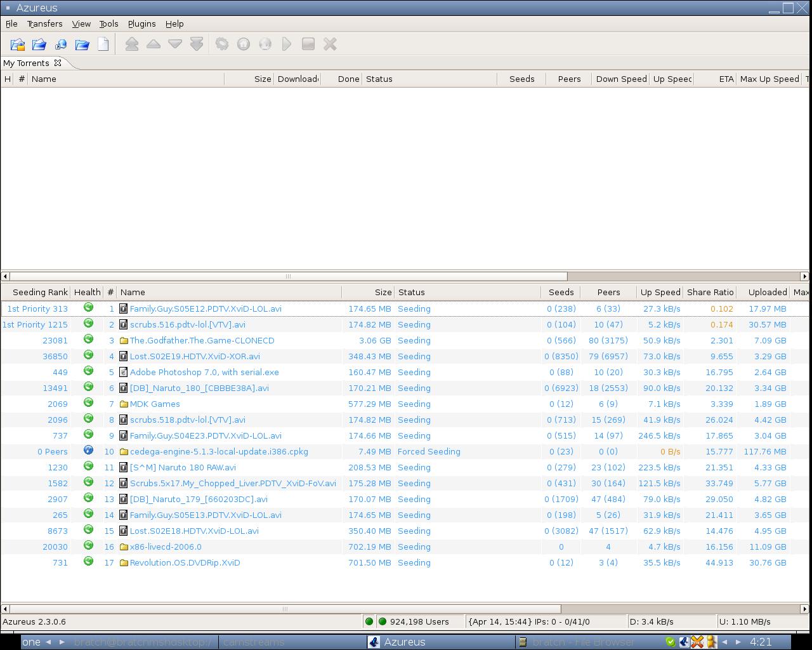Click the downloads pane horizontal scrollbar thumb

pyautogui.click(x=288, y=276)
